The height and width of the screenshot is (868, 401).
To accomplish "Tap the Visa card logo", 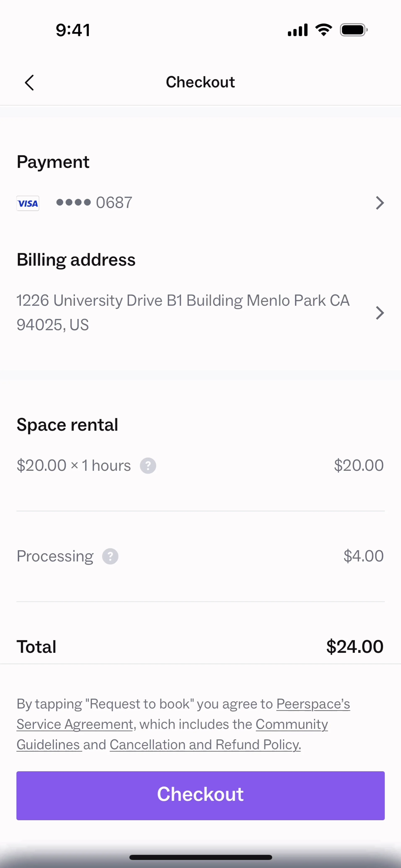I will [28, 203].
